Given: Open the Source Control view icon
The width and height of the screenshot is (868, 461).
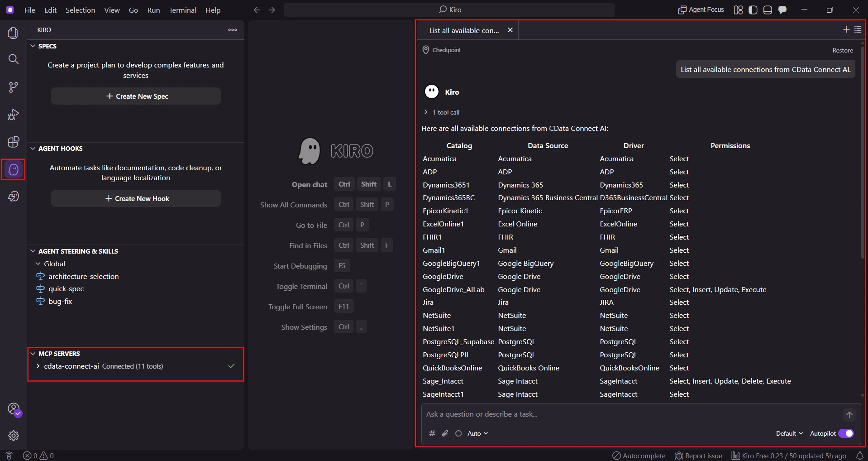Looking at the screenshot, I should (13, 87).
